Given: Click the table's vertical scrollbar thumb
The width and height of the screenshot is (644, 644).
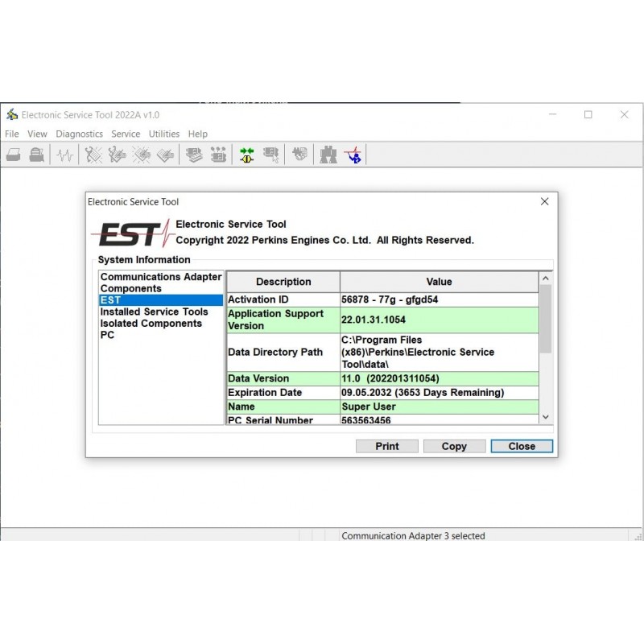Looking at the screenshot, I should (546, 319).
